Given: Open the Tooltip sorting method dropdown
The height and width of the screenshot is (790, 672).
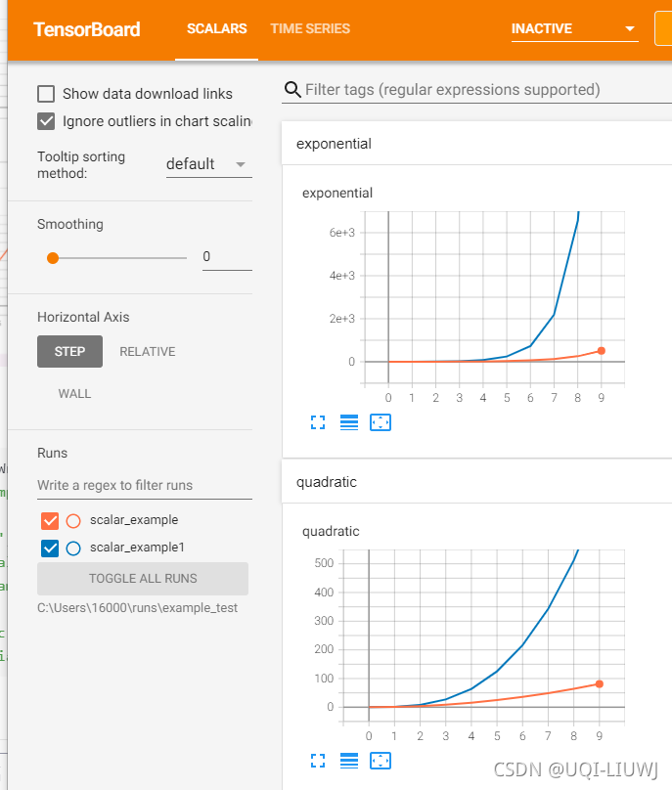Looking at the screenshot, I should (x=208, y=164).
